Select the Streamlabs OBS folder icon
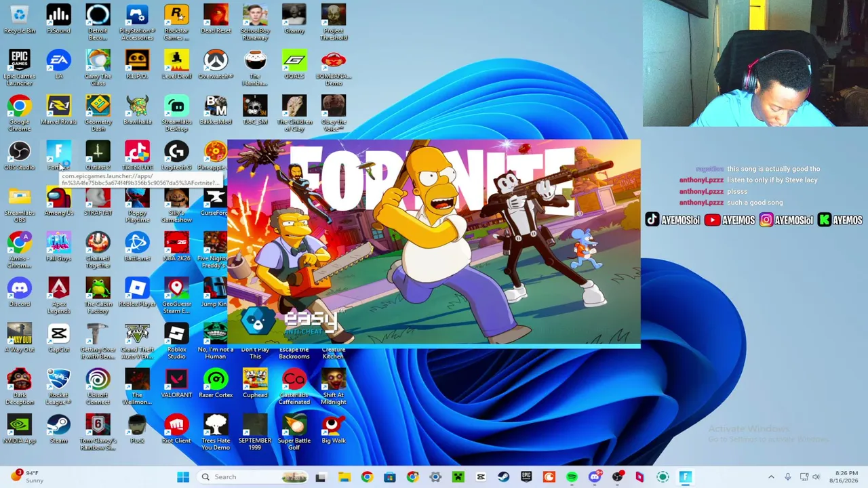This screenshot has height=488, width=868. pos(20,205)
